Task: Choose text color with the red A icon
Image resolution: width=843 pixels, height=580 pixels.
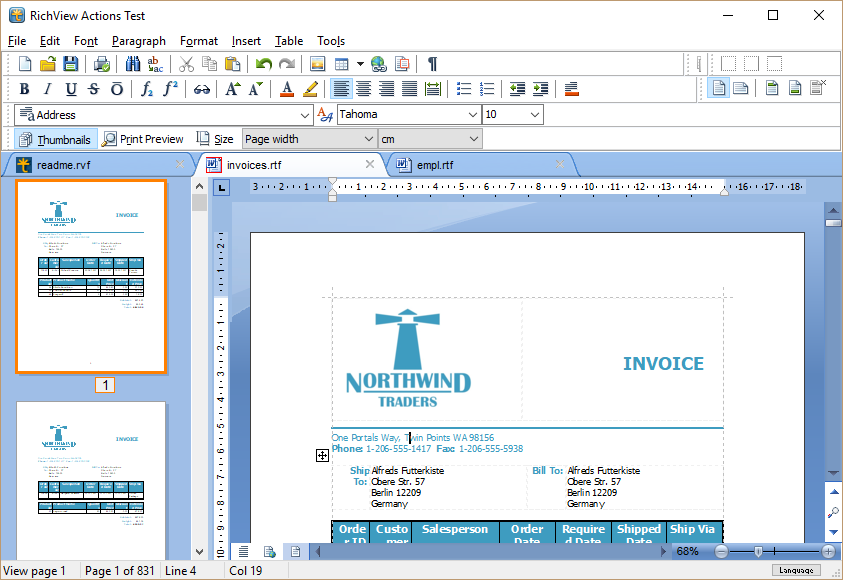Action: click(x=287, y=89)
